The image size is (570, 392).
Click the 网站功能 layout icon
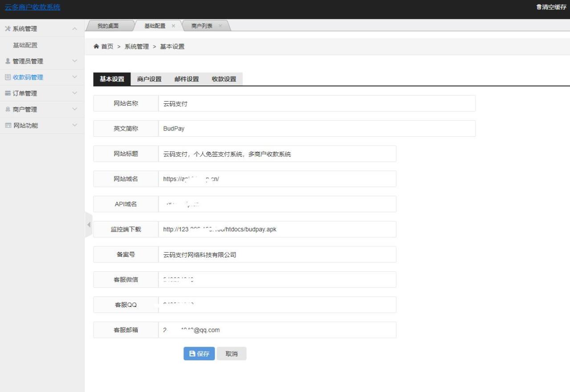click(x=8, y=125)
